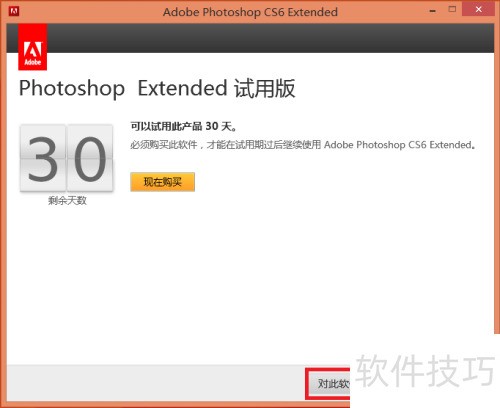500x408 pixels.
Task: Click the 必须购买此软件 description line
Action: [x=303, y=145]
